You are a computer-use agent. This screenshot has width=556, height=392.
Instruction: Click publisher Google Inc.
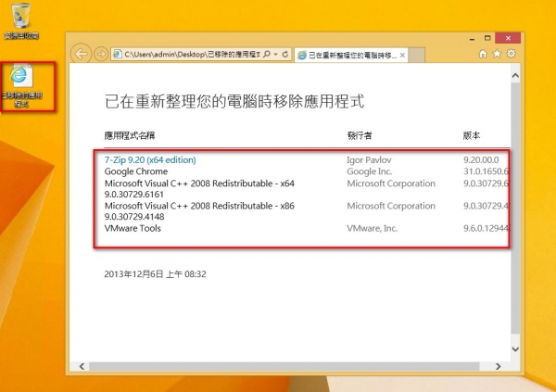[370, 171]
